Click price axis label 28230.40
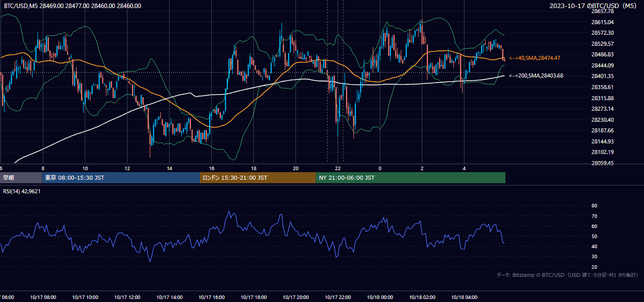This screenshot has width=644, height=302. pyautogui.click(x=602, y=120)
